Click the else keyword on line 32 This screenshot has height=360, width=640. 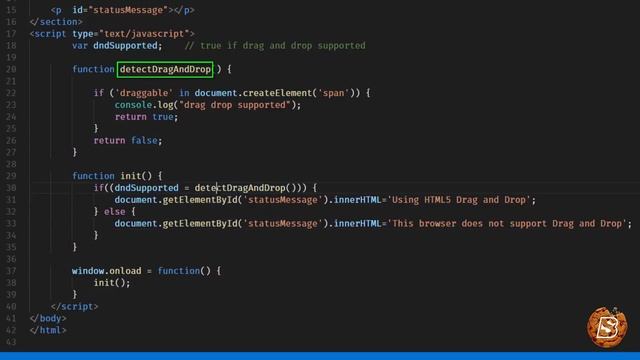tap(115, 211)
